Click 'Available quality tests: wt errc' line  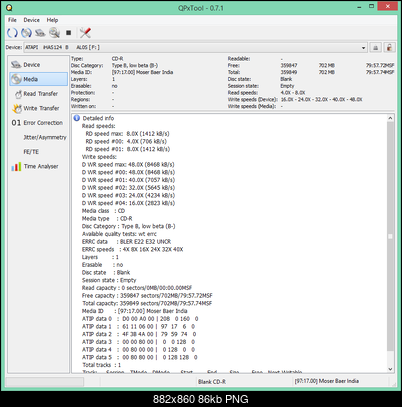pyautogui.click(x=119, y=234)
